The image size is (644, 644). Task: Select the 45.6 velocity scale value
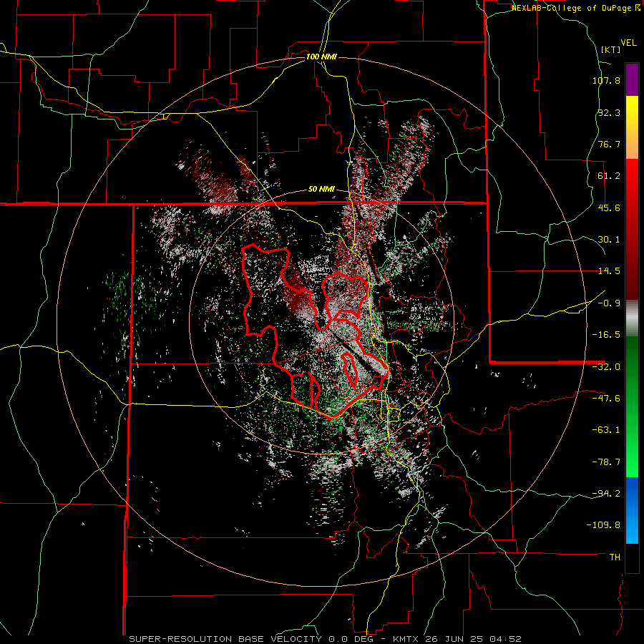[609, 208]
